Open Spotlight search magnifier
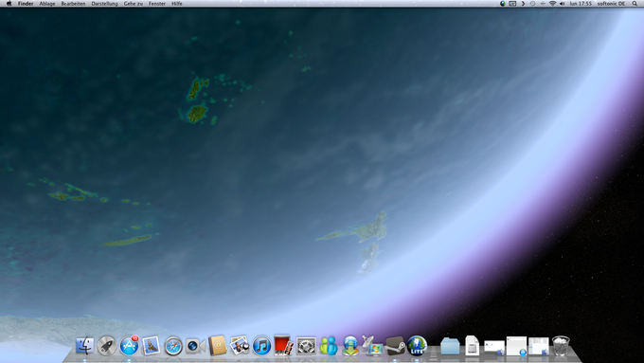 pyautogui.click(x=635, y=3)
